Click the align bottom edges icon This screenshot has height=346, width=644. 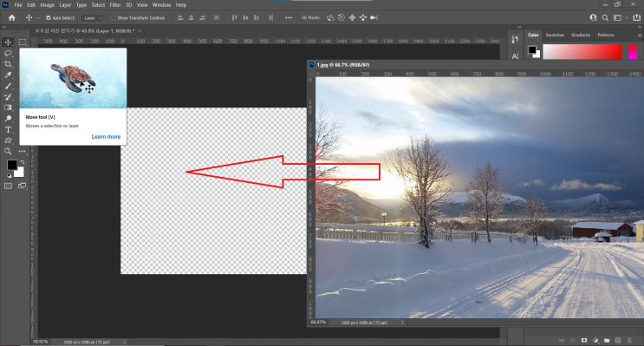point(257,17)
